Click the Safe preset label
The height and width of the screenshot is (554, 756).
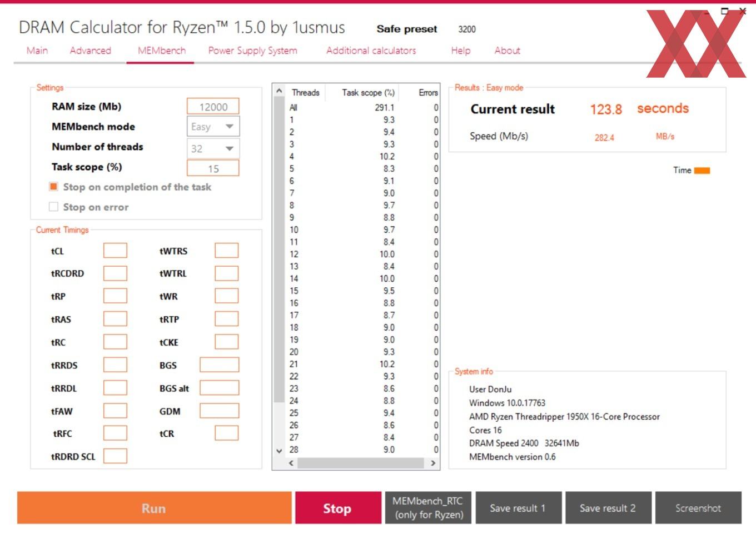[407, 29]
